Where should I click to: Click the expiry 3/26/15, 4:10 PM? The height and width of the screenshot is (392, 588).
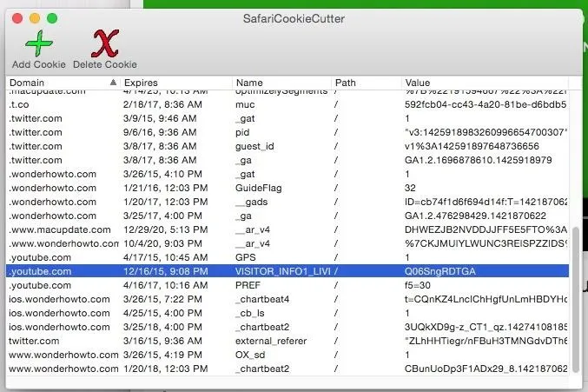point(162,174)
